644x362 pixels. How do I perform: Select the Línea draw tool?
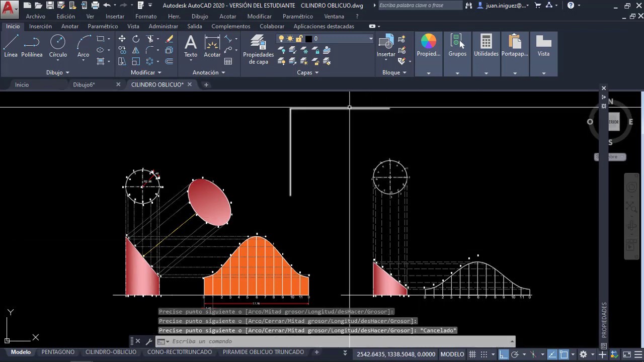[11, 46]
